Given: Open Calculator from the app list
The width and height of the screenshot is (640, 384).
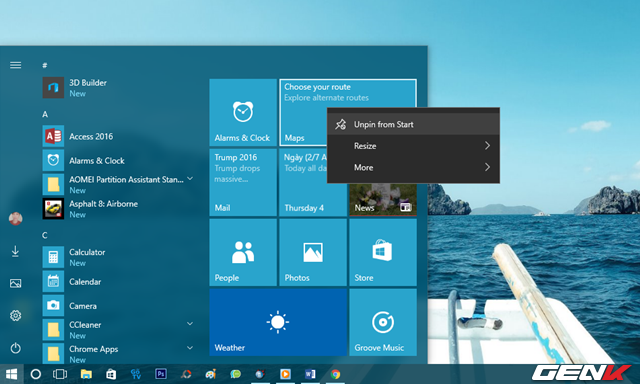Looking at the screenshot, I should (118, 257).
